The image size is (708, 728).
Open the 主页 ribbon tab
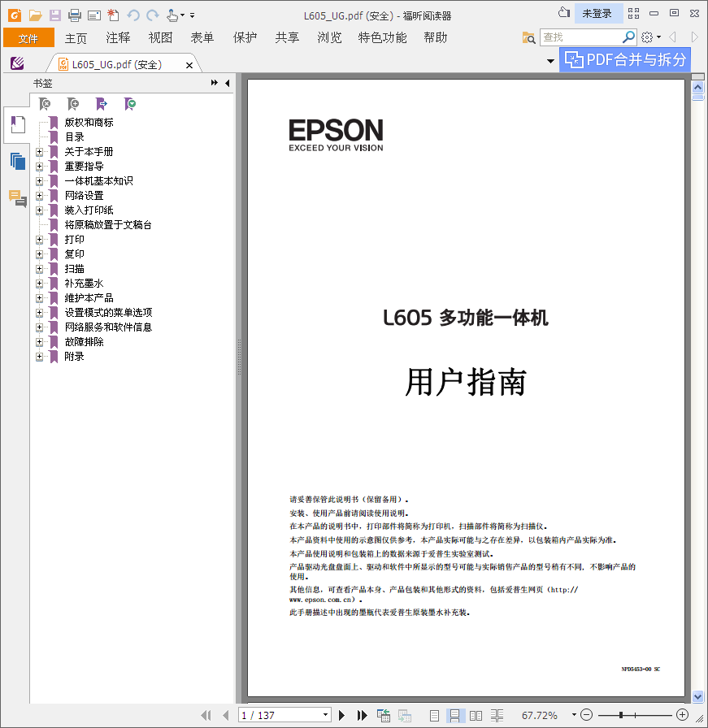(x=76, y=37)
